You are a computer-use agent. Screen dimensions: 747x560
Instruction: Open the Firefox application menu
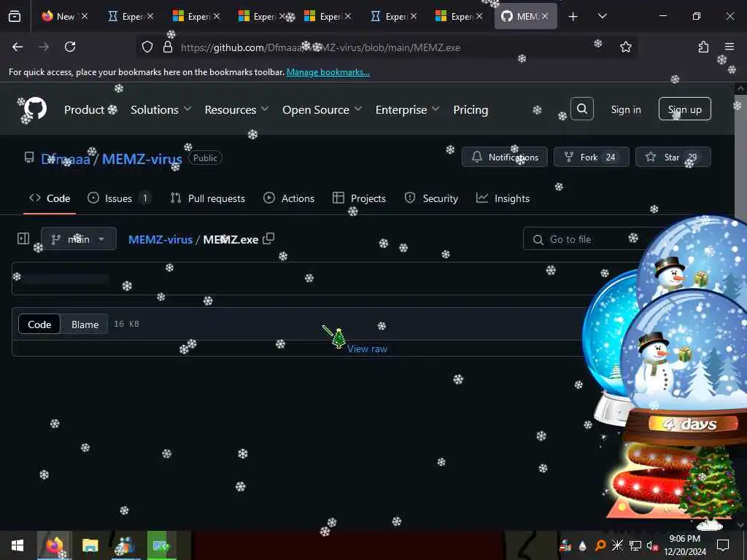729,47
